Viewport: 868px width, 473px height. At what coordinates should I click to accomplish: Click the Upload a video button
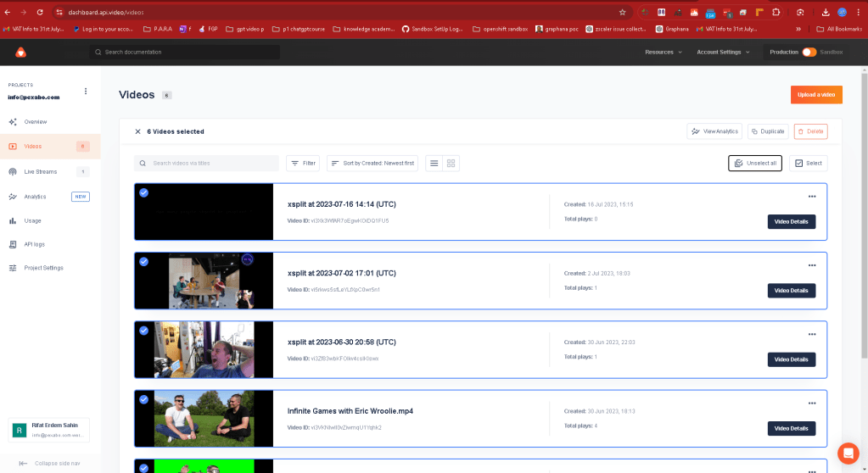click(816, 95)
